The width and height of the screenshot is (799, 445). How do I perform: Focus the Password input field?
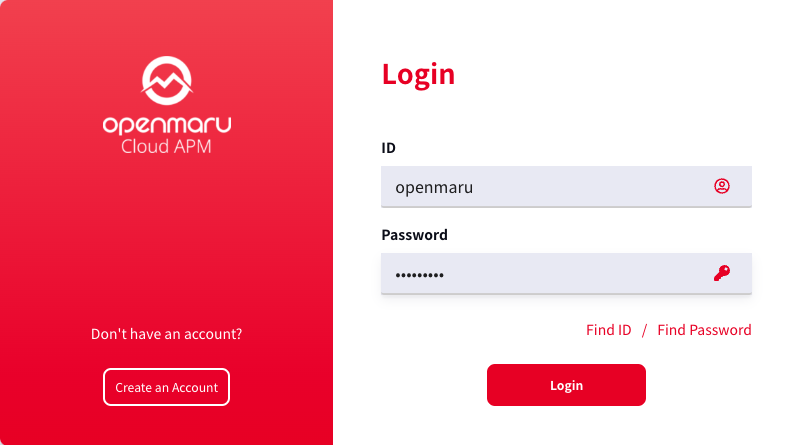pos(566,274)
